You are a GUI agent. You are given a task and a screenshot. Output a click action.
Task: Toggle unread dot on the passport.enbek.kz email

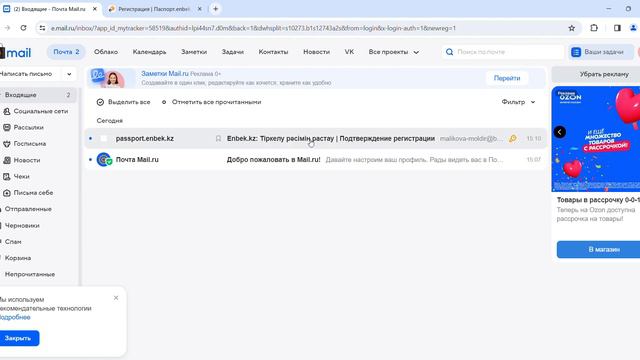(x=90, y=139)
